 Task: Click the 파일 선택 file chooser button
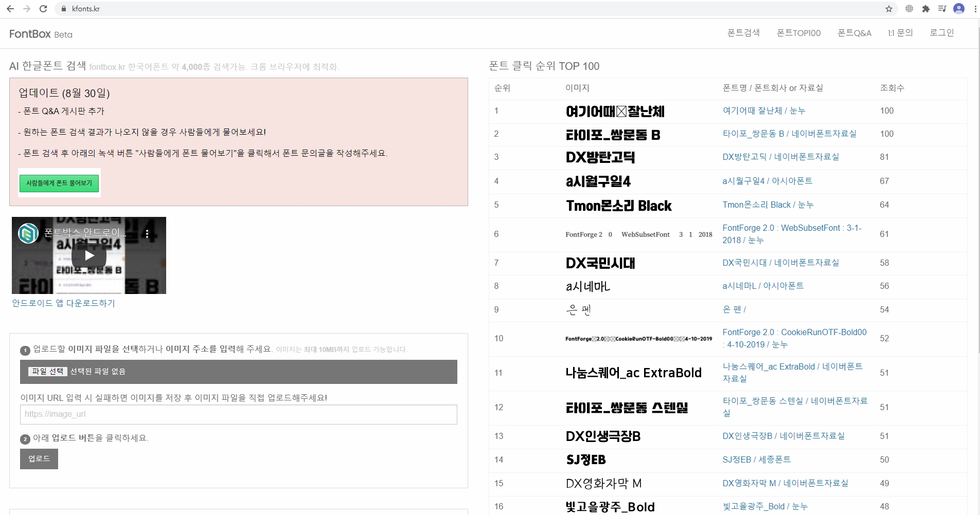pos(48,371)
